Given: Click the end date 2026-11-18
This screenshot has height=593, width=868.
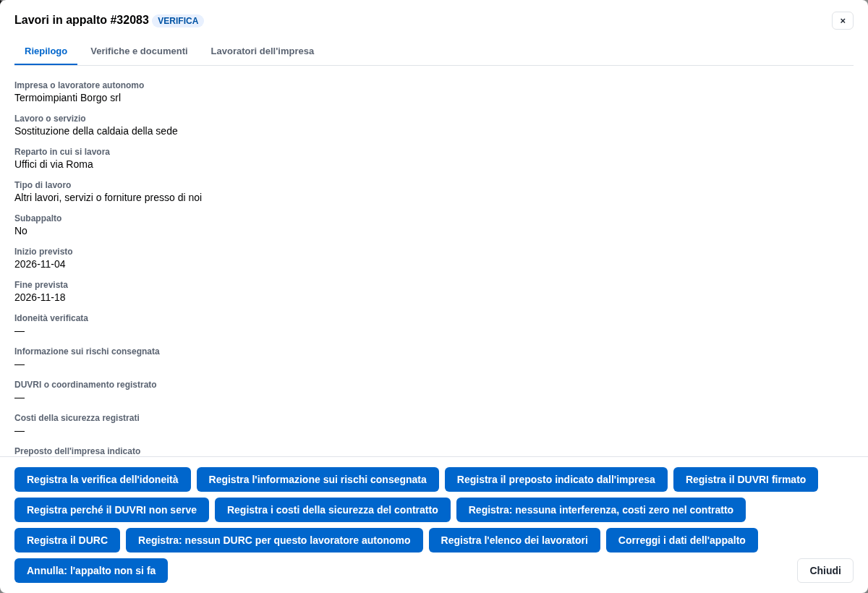Looking at the screenshot, I should pos(40,297).
